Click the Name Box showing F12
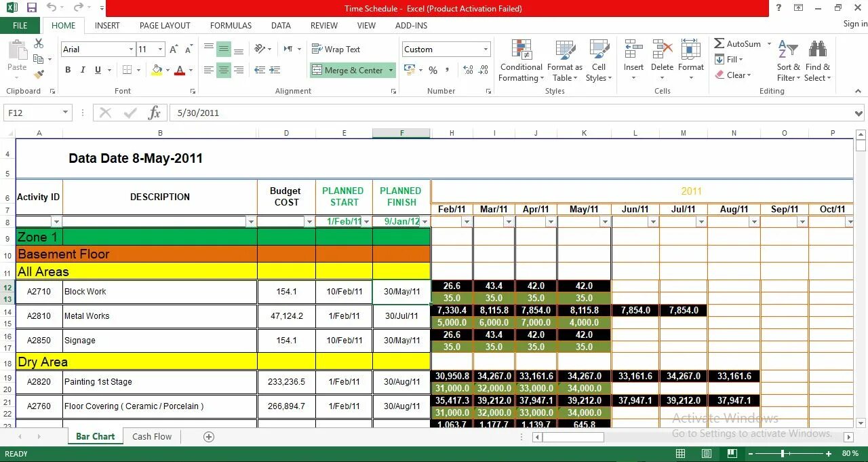868x462 pixels. [32, 113]
